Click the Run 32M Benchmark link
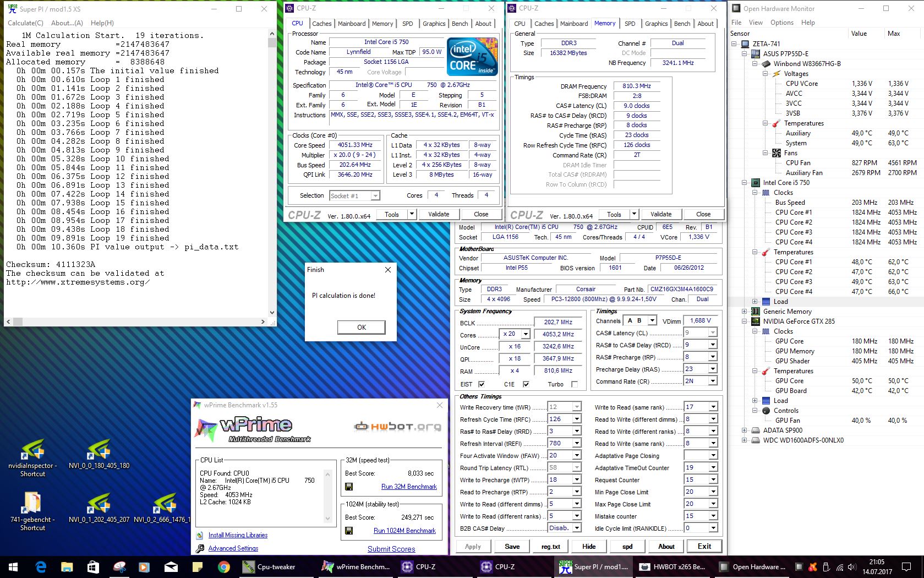This screenshot has height=578, width=924. click(x=409, y=487)
